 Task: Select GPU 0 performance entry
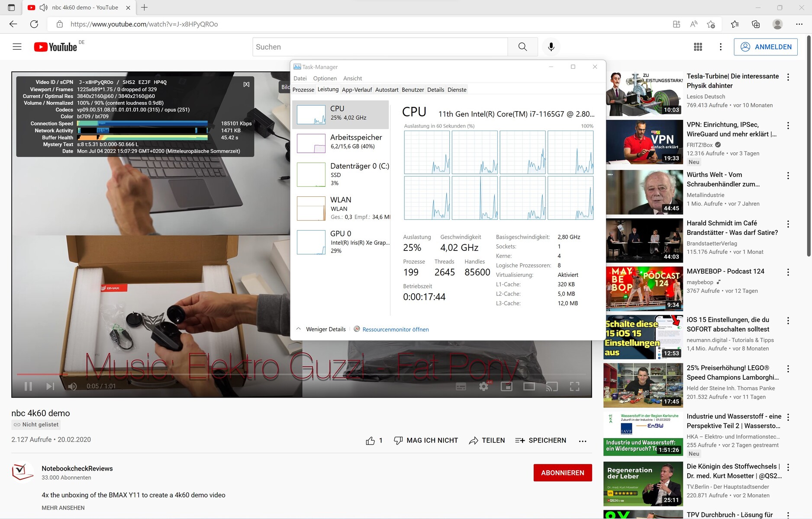341,242
